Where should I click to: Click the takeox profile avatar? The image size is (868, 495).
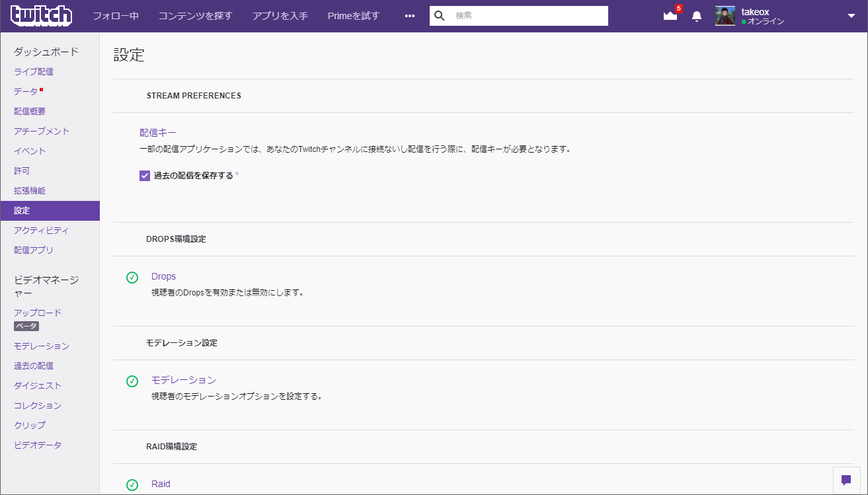[x=725, y=16]
